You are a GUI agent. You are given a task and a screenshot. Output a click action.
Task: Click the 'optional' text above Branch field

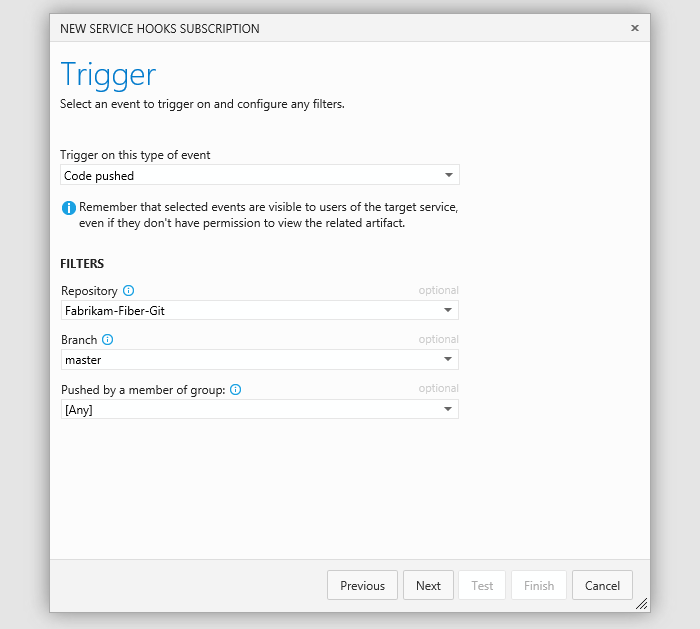click(438, 339)
